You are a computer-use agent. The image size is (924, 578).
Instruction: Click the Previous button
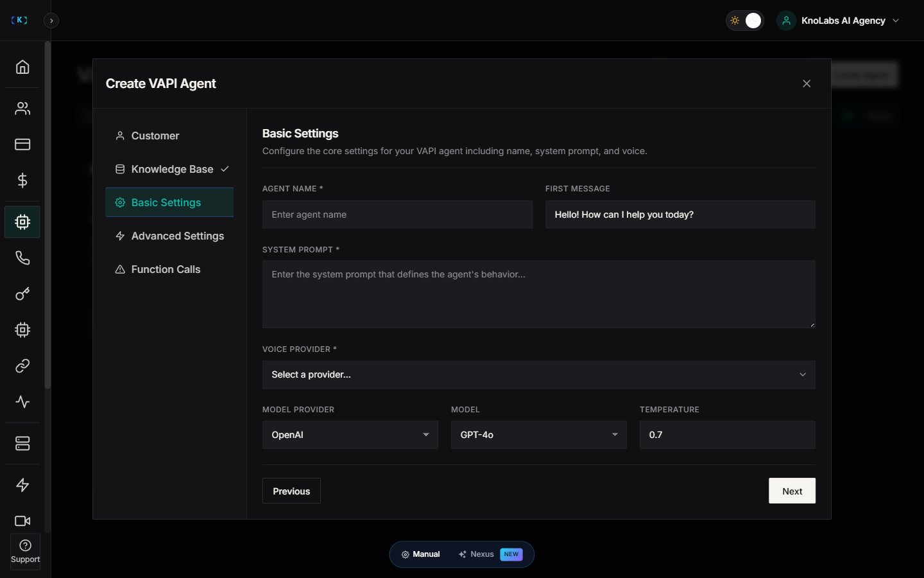pyautogui.click(x=291, y=491)
